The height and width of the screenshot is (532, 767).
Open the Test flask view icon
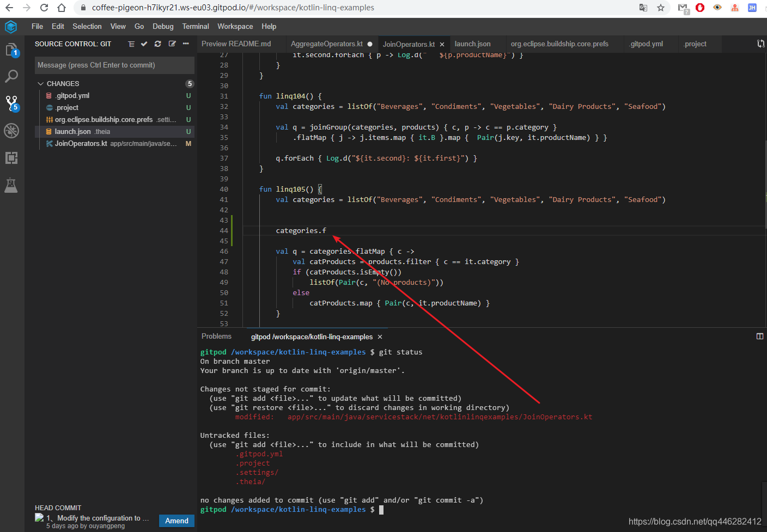[11, 185]
